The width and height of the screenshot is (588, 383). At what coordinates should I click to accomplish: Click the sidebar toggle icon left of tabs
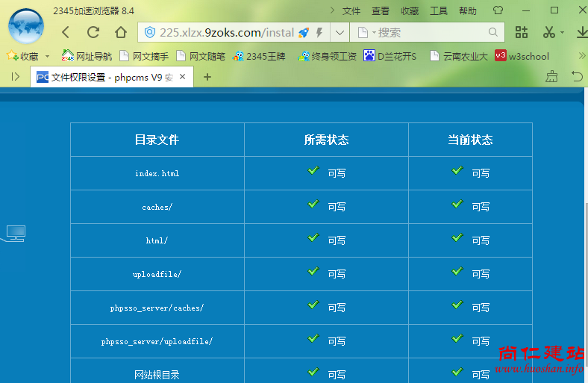coord(15,76)
